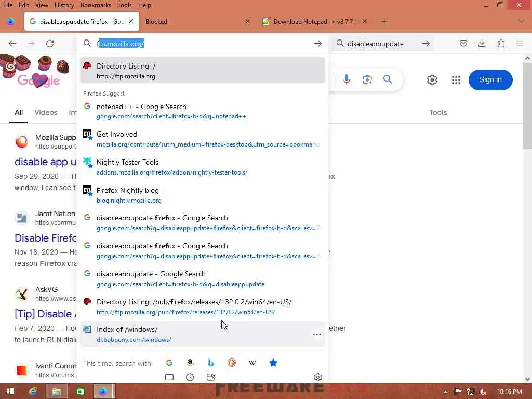Open the list all tabs dropdown
The width and height of the screenshot is (532, 399).
[x=522, y=21]
